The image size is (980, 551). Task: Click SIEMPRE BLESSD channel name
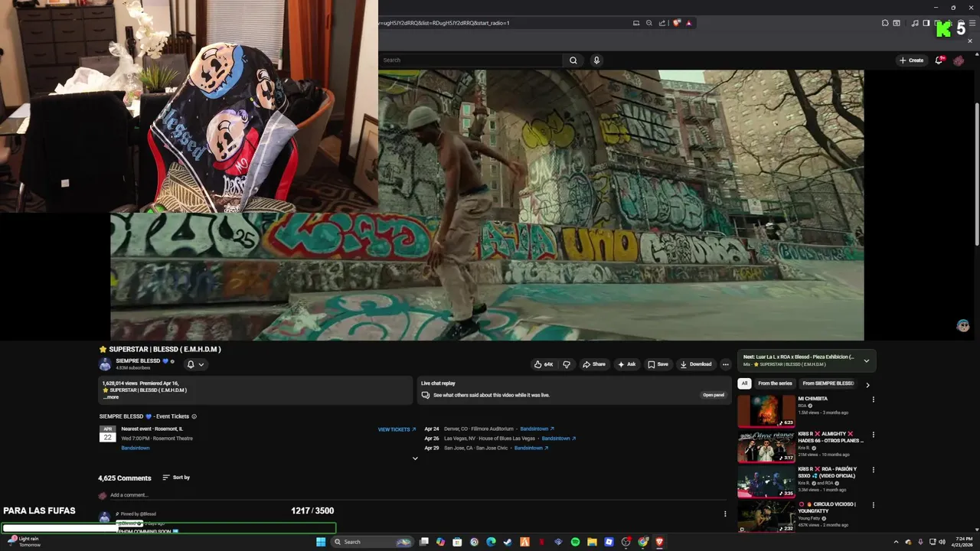138,360
